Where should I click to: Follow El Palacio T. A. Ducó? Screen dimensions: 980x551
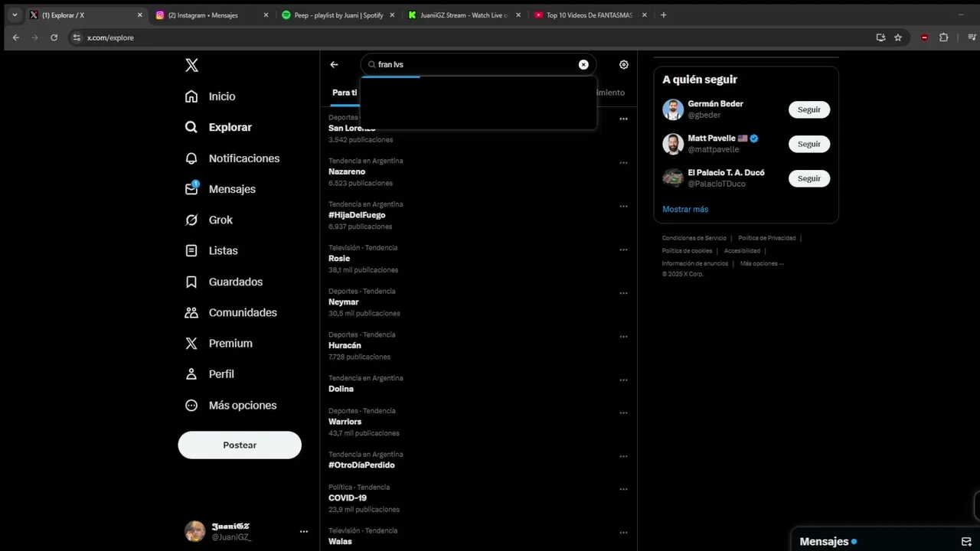click(809, 178)
